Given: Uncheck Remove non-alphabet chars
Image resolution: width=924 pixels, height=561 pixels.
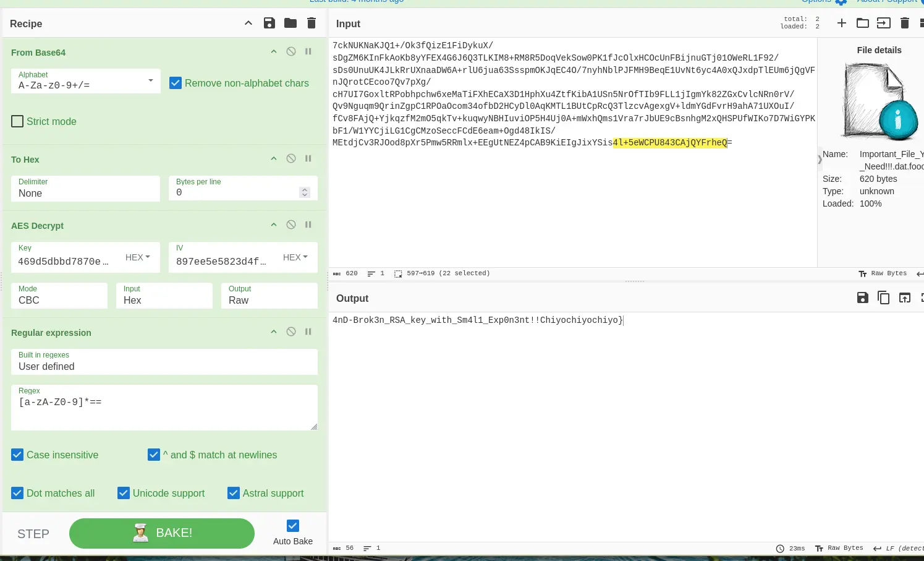Looking at the screenshot, I should (x=176, y=83).
